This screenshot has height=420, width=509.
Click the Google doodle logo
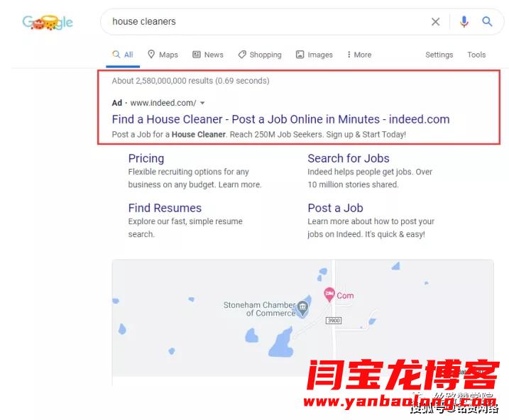[x=48, y=22]
